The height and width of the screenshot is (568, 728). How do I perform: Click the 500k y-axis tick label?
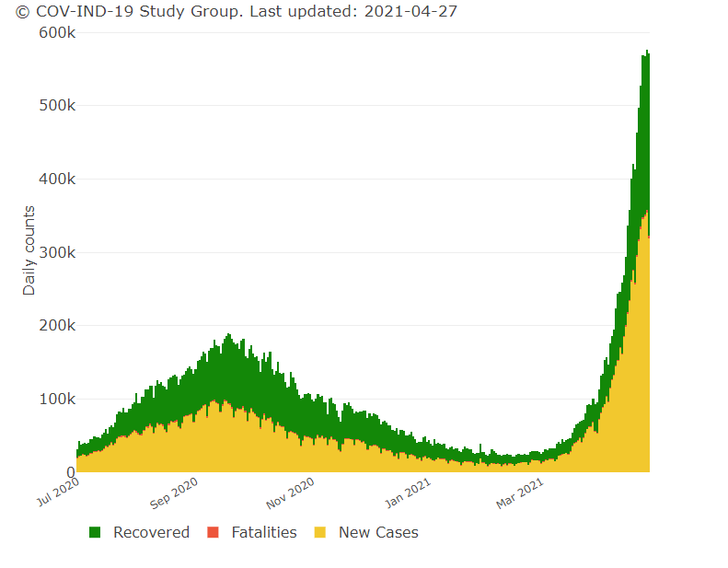click(56, 105)
